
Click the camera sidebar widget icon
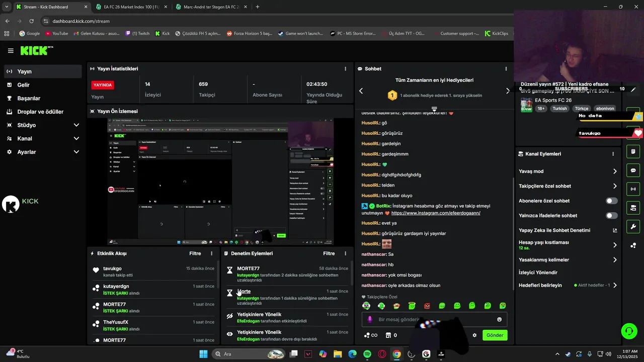coord(633,208)
